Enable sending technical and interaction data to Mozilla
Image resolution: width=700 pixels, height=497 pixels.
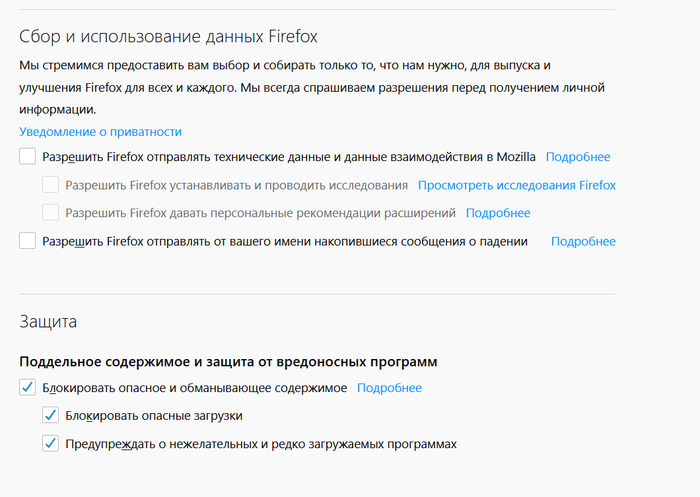click(28, 157)
